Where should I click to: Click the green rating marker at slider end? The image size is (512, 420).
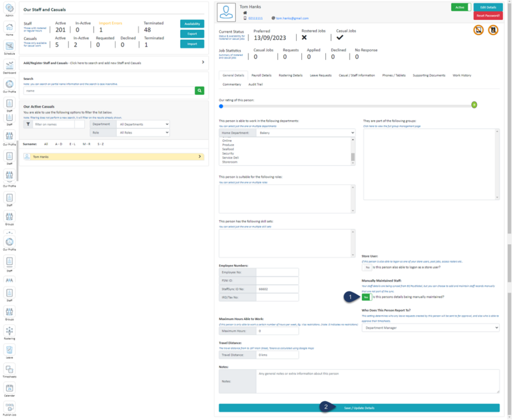point(474,105)
